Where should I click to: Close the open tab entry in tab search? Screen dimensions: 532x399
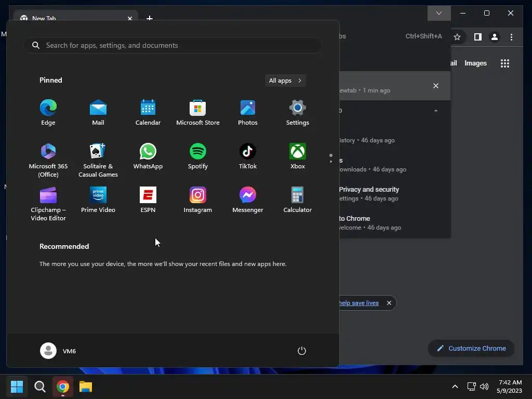point(436,86)
